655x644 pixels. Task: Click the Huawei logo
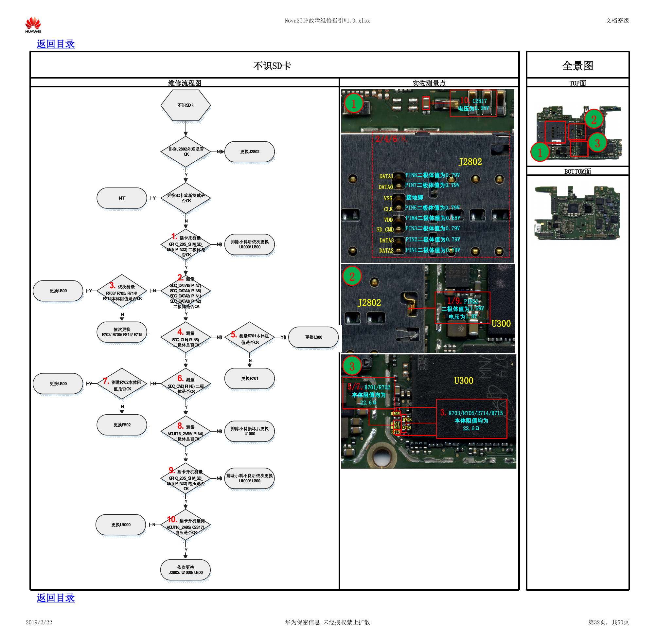pos(33,25)
